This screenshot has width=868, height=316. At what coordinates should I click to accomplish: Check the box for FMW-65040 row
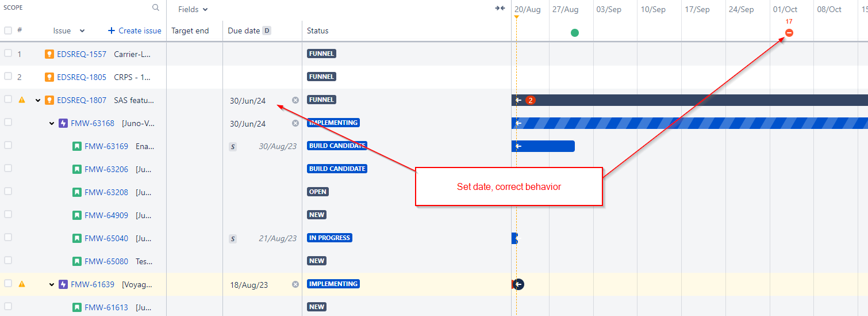(8, 237)
